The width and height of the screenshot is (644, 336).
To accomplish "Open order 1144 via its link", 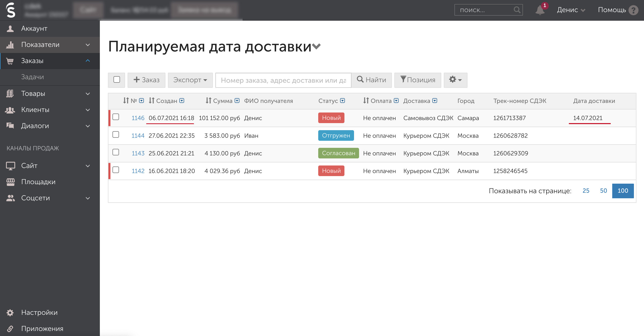I will click(138, 135).
